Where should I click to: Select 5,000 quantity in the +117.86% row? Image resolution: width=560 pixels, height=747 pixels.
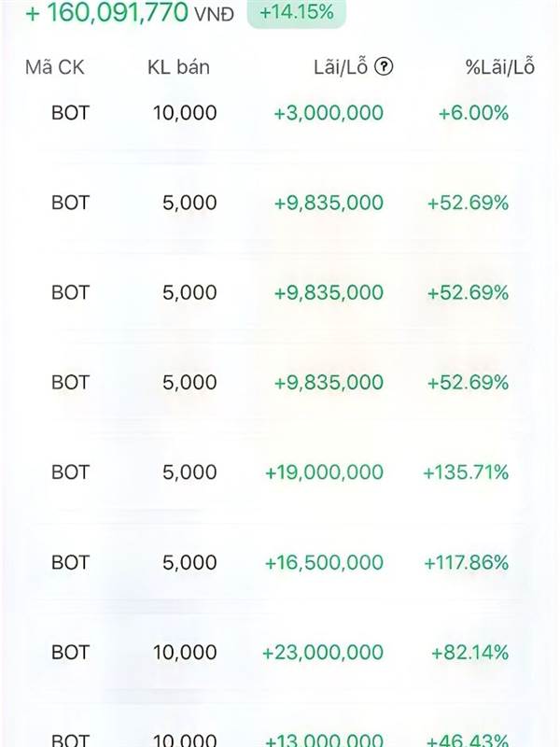(189, 562)
